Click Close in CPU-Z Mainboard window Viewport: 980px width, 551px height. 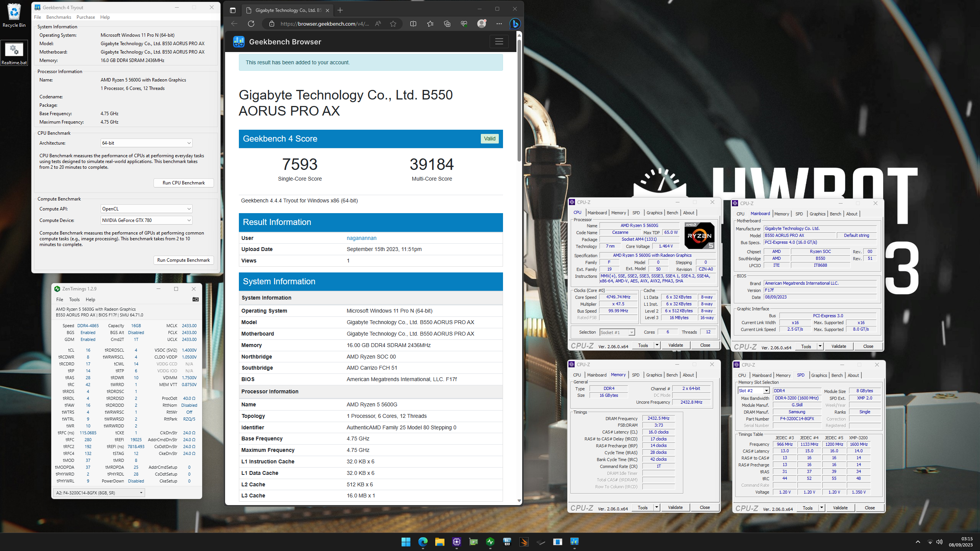868,346
